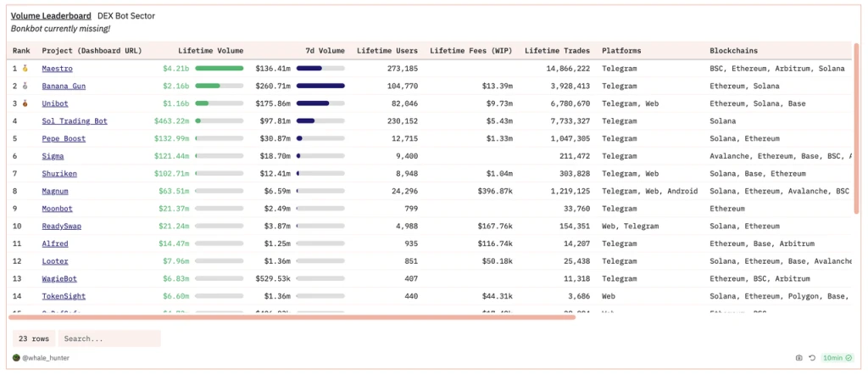Click the Search input field
This screenshot has height=375, width=868.
(108, 339)
